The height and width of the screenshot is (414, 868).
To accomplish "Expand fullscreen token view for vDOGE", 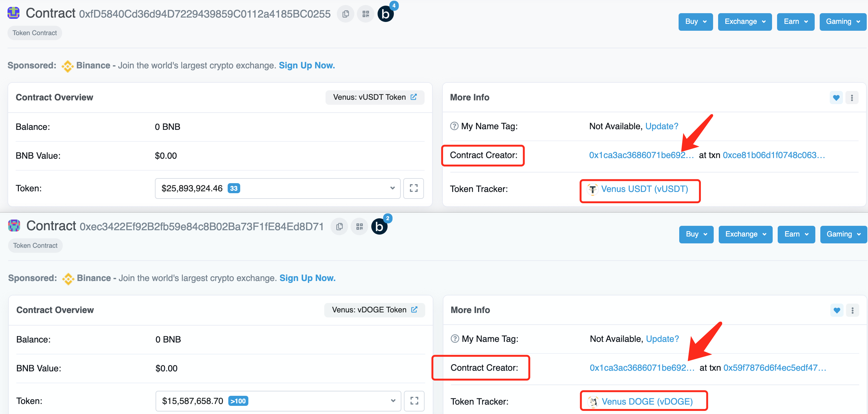I will pos(414,401).
